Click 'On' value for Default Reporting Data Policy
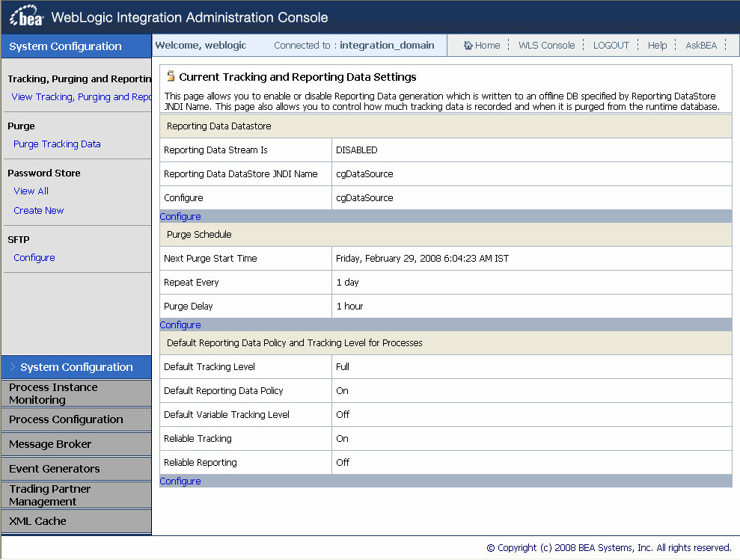 pos(342,390)
